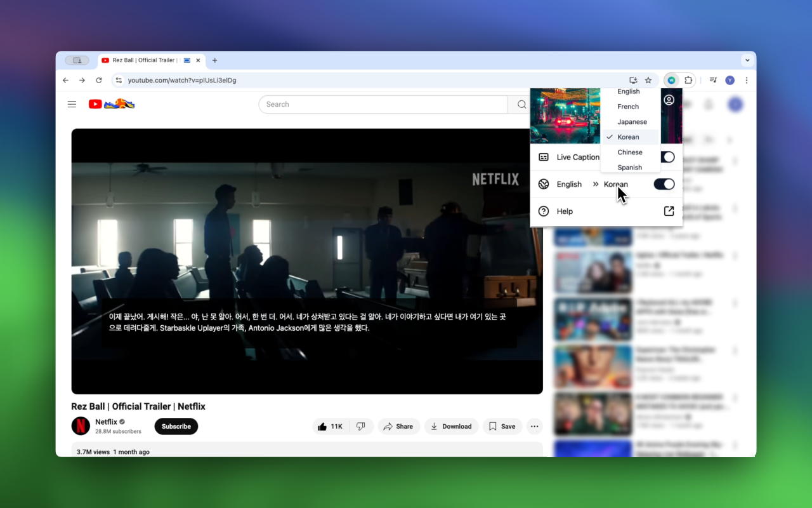Viewport: 812px width, 508px height.
Task: Open the YouTube hamburger guide menu
Action: coord(72,104)
